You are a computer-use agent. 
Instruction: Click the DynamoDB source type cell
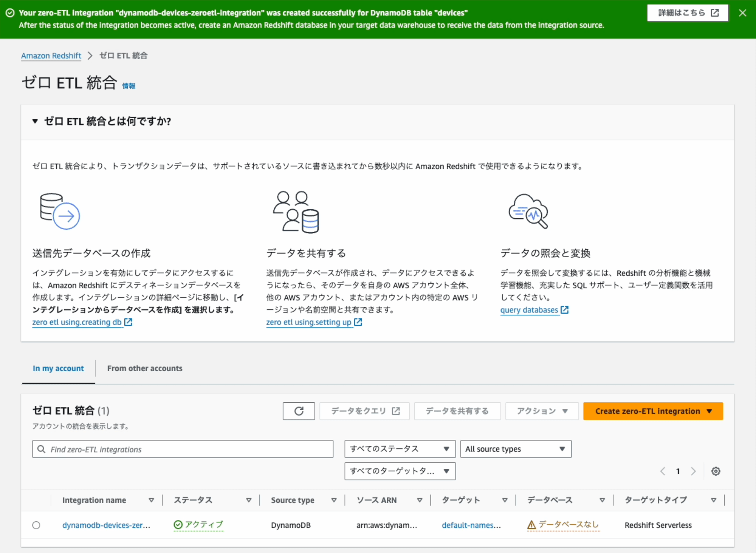coord(291,525)
